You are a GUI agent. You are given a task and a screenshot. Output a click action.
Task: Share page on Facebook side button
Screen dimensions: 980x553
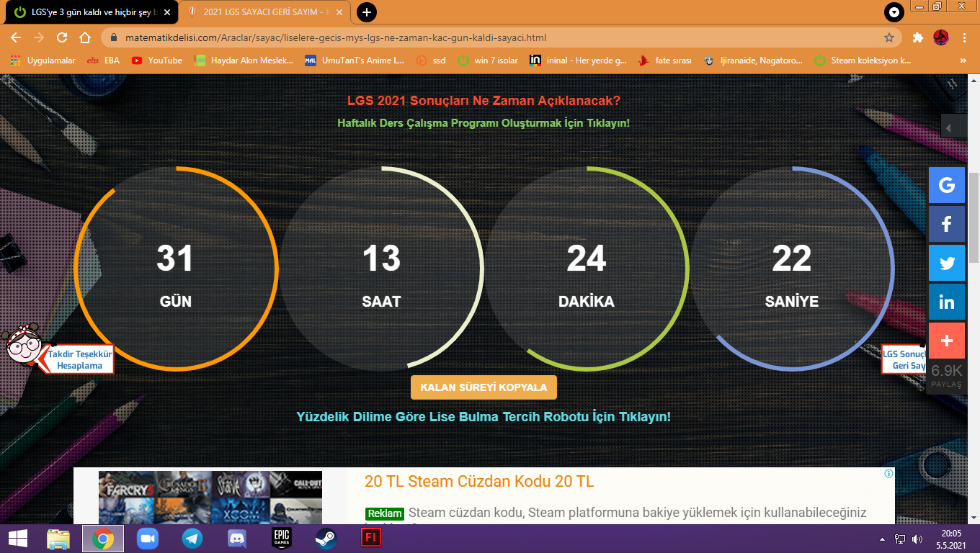947,224
